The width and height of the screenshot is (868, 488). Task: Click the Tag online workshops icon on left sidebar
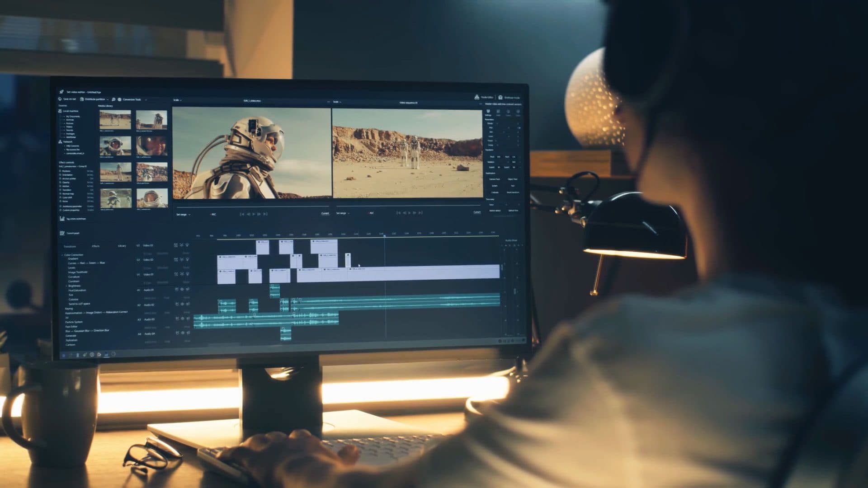click(63, 219)
